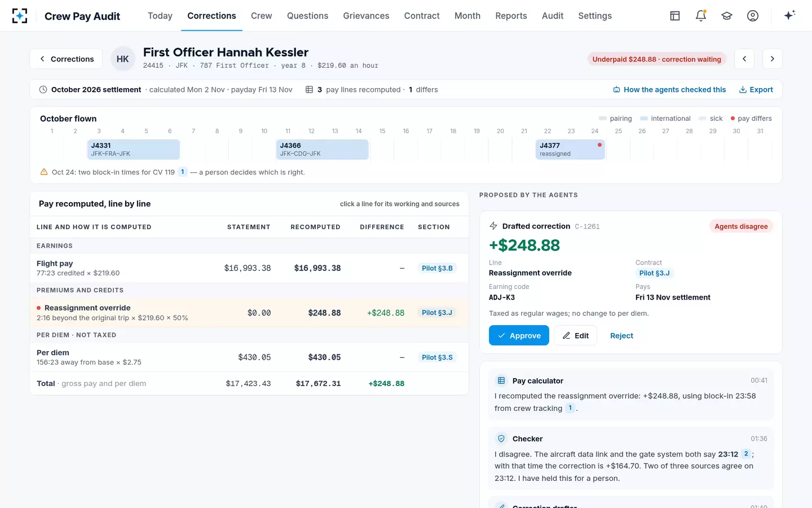Viewport: 812px width, 508px height.
Task: Expand the Flight pay line
Action: pos(249,268)
